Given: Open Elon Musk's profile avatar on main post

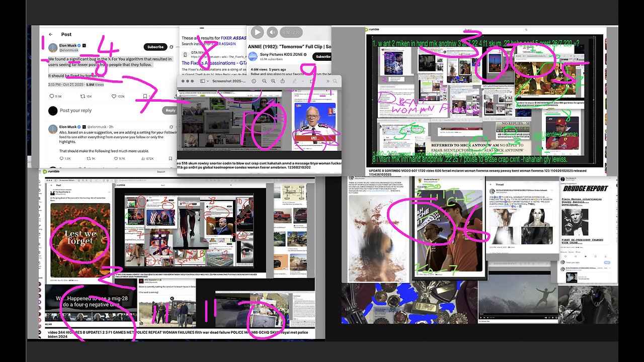Looking at the screenshot, I should point(52,47).
